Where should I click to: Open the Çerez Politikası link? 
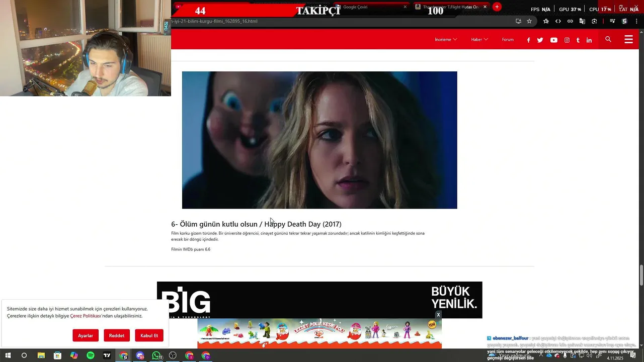[86, 316]
